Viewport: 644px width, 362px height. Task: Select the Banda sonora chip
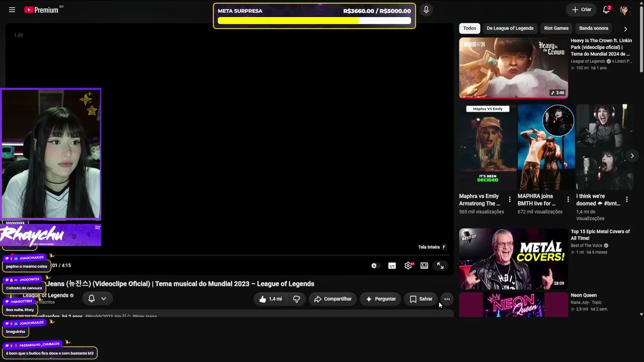click(x=594, y=29)
